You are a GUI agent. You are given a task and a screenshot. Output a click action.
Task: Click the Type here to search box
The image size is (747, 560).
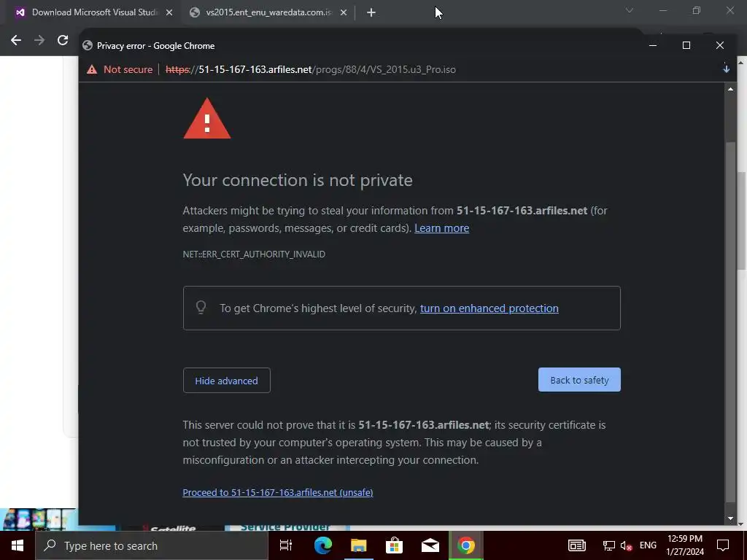point(152,545)
